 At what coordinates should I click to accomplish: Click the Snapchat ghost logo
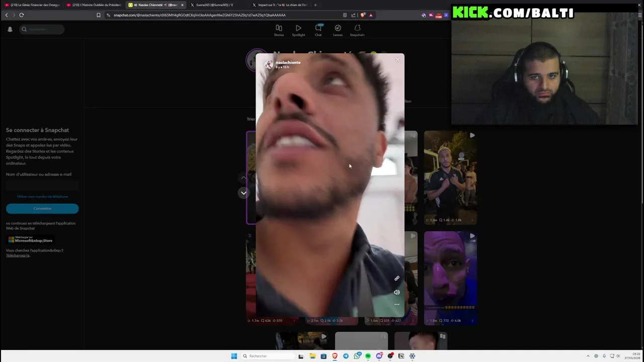pos(10,29)
